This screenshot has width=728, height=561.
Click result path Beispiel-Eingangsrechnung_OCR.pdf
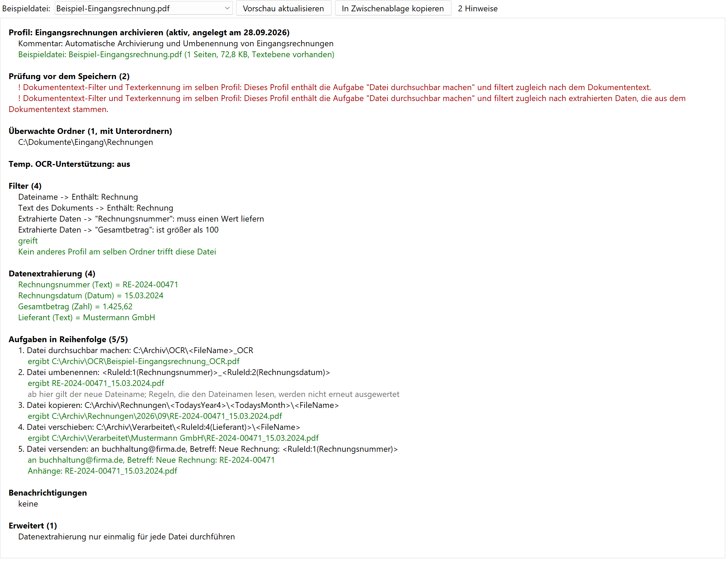click(134, 361)
